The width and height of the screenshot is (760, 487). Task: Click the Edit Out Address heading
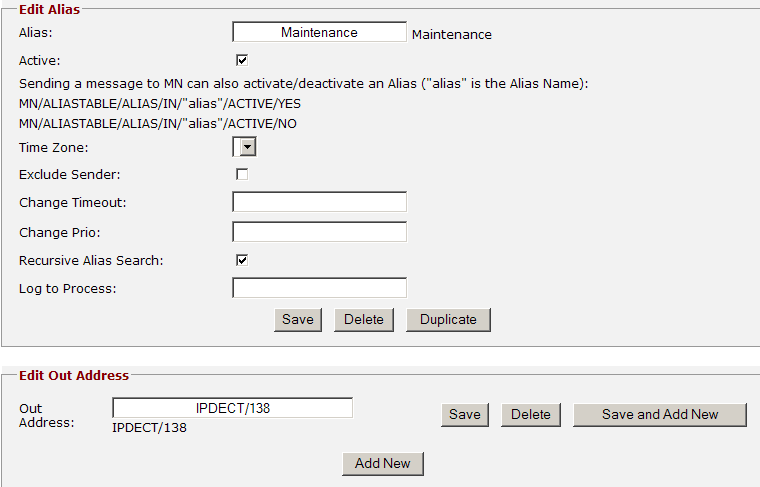pos(74,376)
